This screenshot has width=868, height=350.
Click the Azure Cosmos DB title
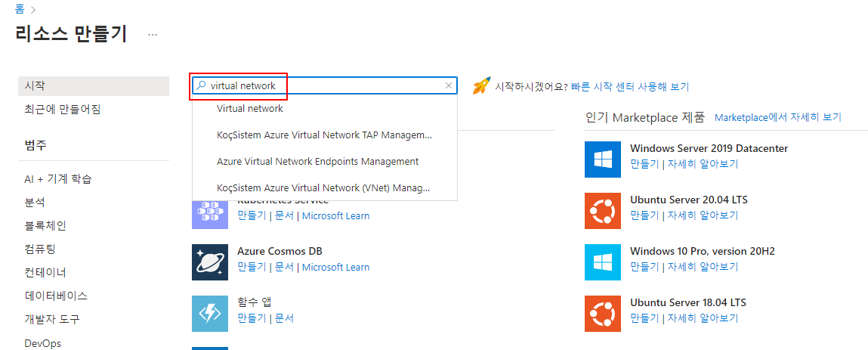click(280, 252)
